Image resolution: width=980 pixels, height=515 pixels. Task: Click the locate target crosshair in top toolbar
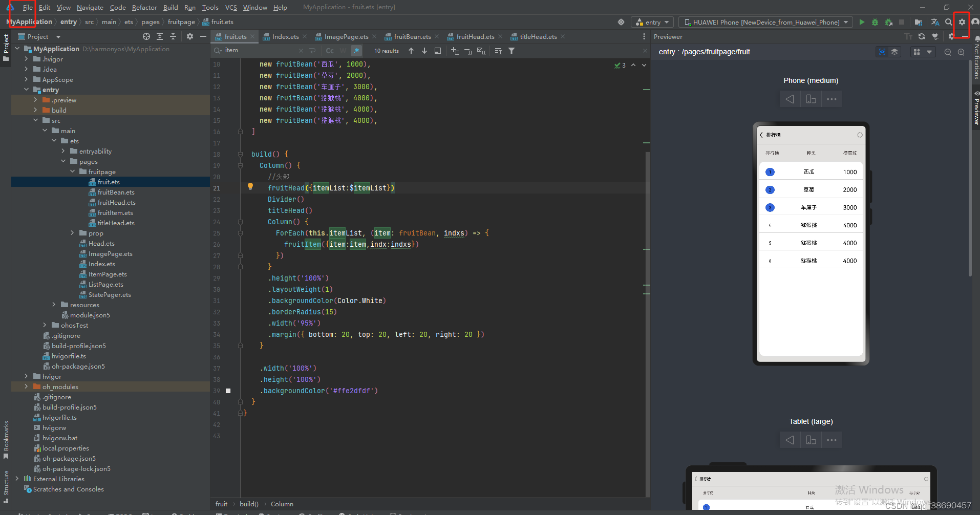[x=621, y=22]
